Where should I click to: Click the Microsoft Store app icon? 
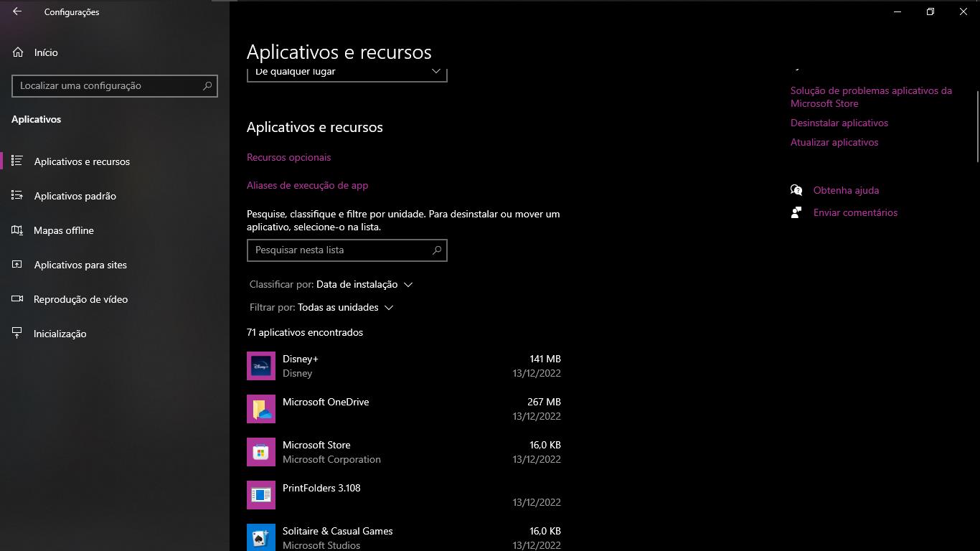(260, 452)
